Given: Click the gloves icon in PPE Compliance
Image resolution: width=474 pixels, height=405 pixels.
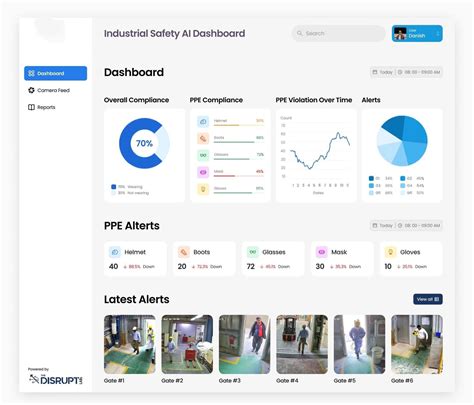Looking at the screenshot, I should coord(203,189).
